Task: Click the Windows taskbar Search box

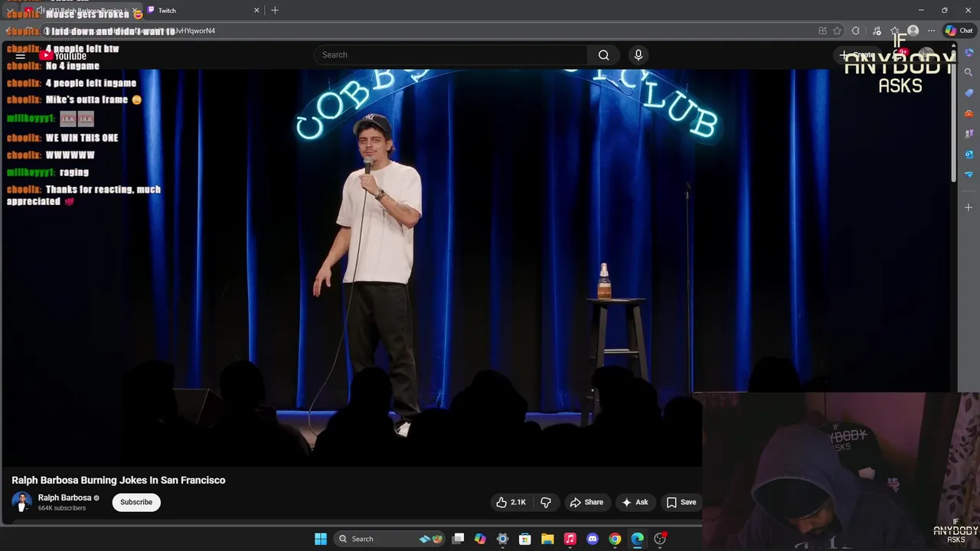Action: 390,539
